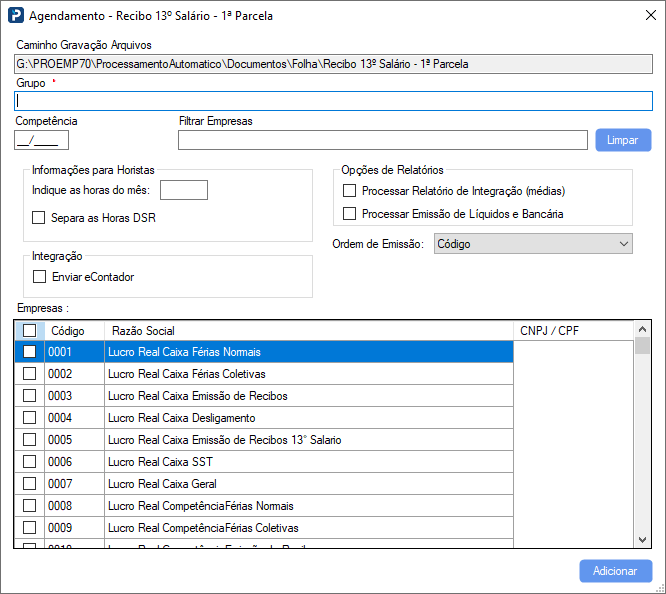
Task: Enable Separa as Horas DSR checkbox
Action: point(39,217)
